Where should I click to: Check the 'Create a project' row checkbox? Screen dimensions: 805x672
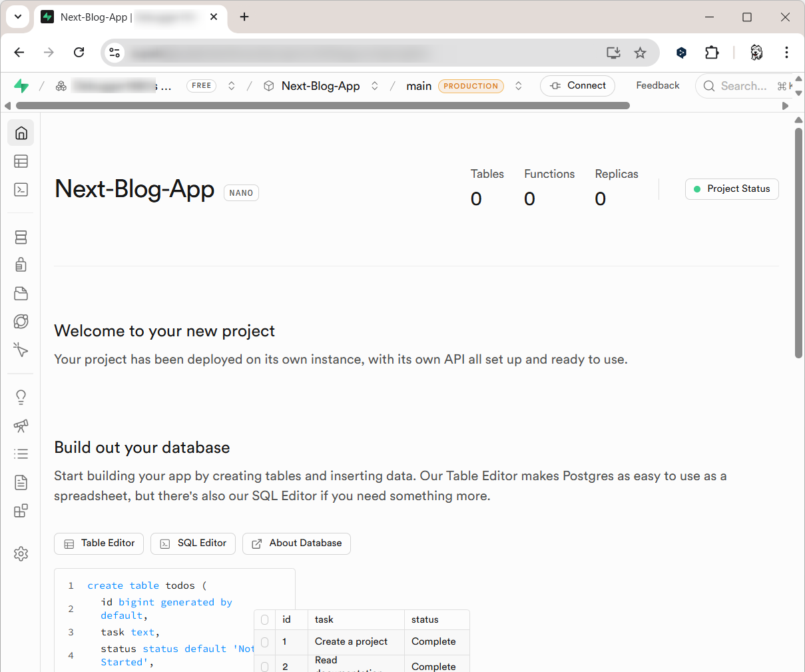(x=264, y=642)
